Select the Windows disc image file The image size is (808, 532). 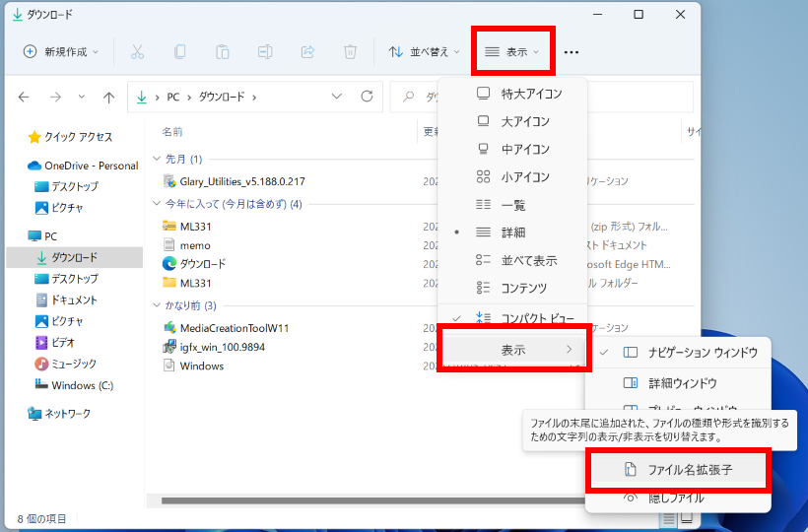(193, 366)
